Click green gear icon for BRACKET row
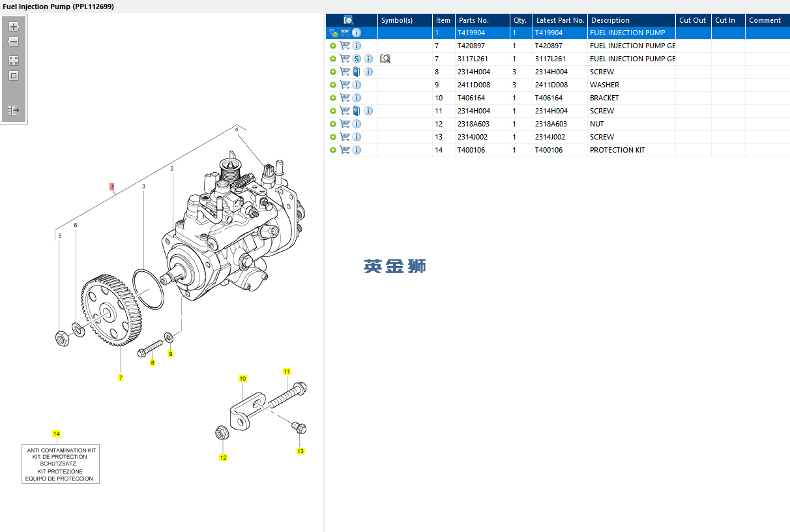790x532 pixels. 333,98
